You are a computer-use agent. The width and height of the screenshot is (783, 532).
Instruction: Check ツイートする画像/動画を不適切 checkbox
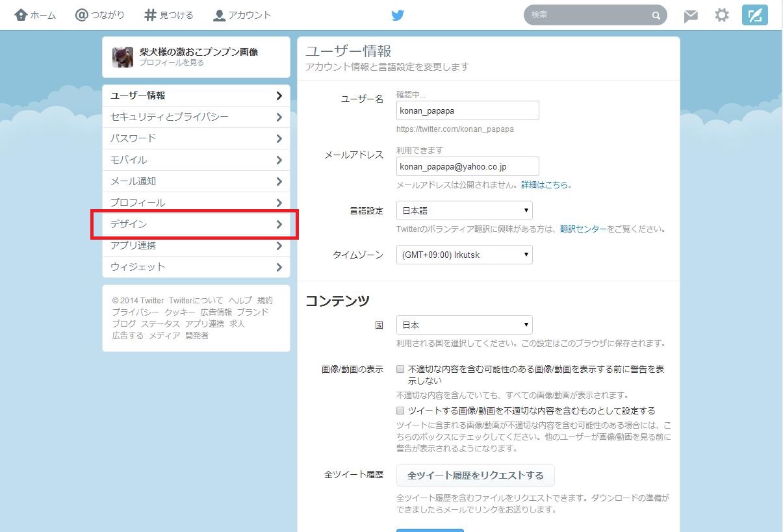pyautogui.click(x=400, y=411)
